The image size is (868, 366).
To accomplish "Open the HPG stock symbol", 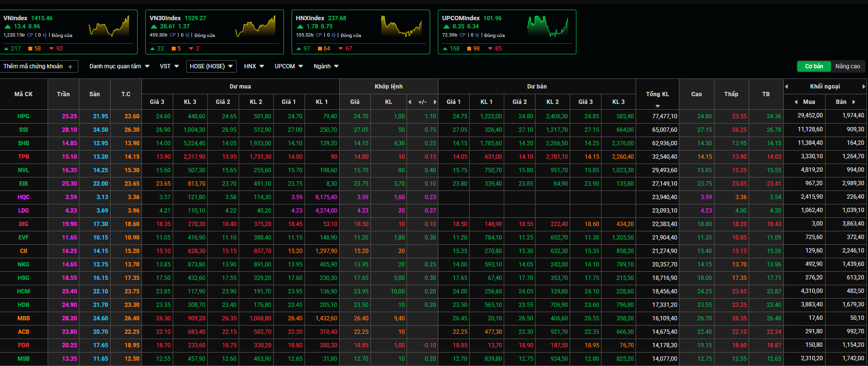I will coord(24,116).
